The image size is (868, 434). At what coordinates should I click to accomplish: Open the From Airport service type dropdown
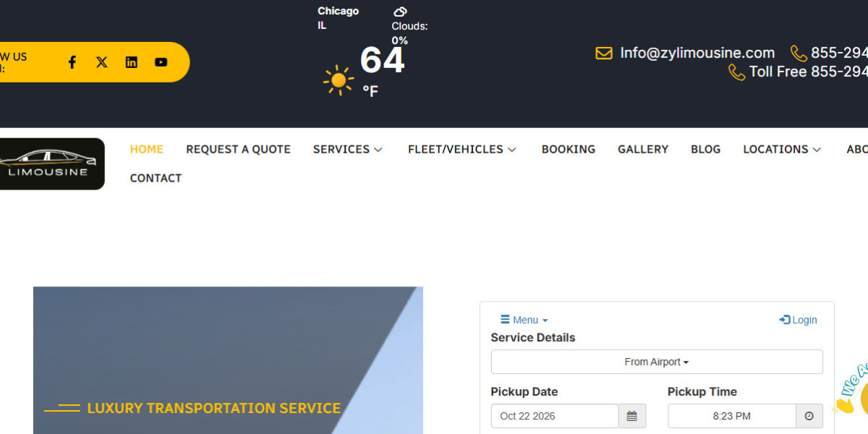click(x=657, y=362)
